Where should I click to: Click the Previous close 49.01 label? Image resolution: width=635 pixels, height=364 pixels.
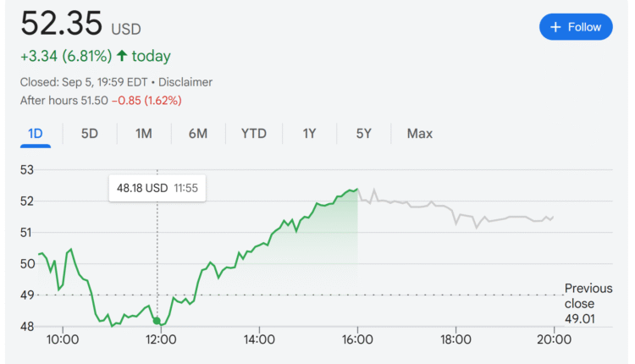click(x=588, y=303)
